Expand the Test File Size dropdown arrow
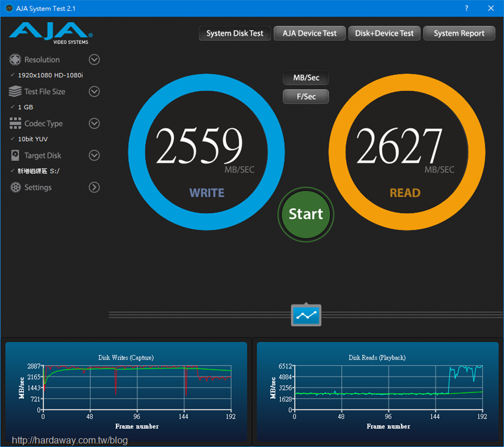Viewport: 504px width, 447px height. (x=94, y=91)
